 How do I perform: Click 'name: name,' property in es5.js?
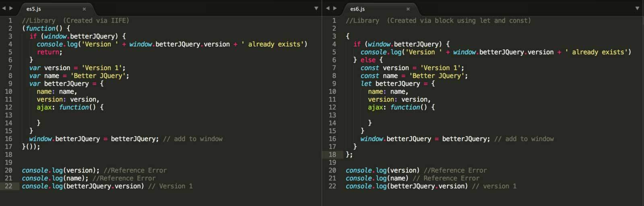(57, 92)
